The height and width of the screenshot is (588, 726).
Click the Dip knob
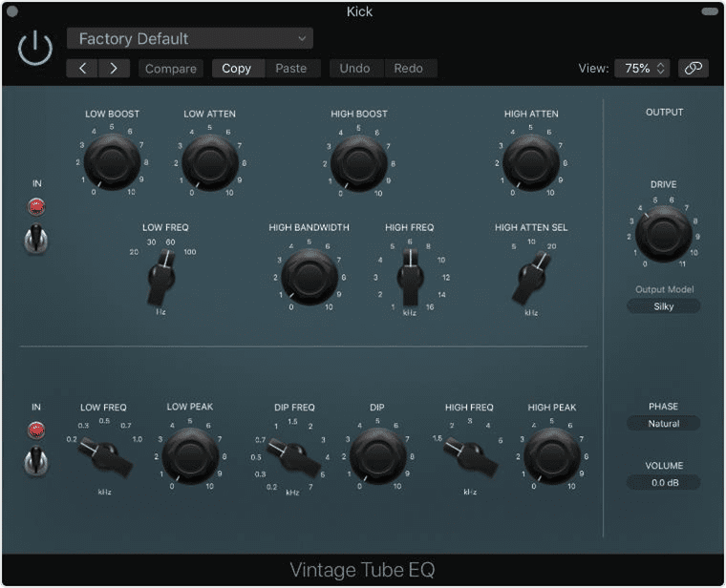(x=378, y=456)
